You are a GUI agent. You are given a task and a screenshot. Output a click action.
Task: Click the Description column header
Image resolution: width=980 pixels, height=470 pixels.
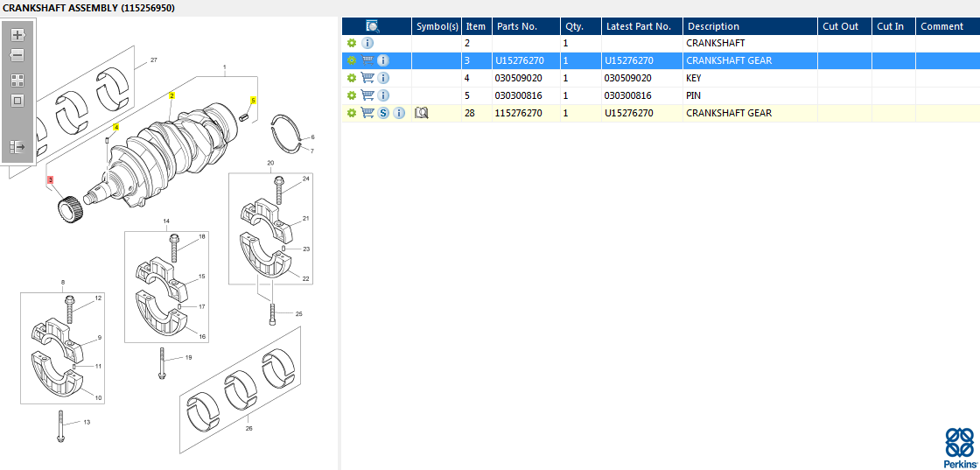click(713, 26)
